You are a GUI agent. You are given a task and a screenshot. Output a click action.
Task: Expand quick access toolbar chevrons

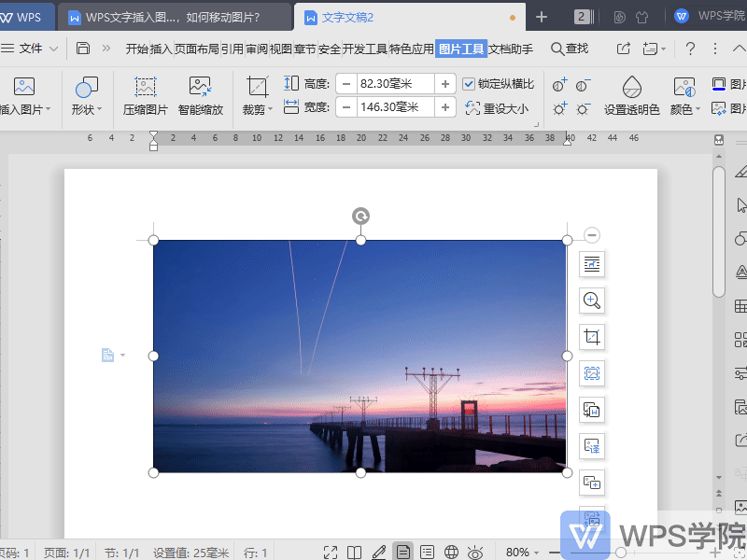click(x=106, y=49)
